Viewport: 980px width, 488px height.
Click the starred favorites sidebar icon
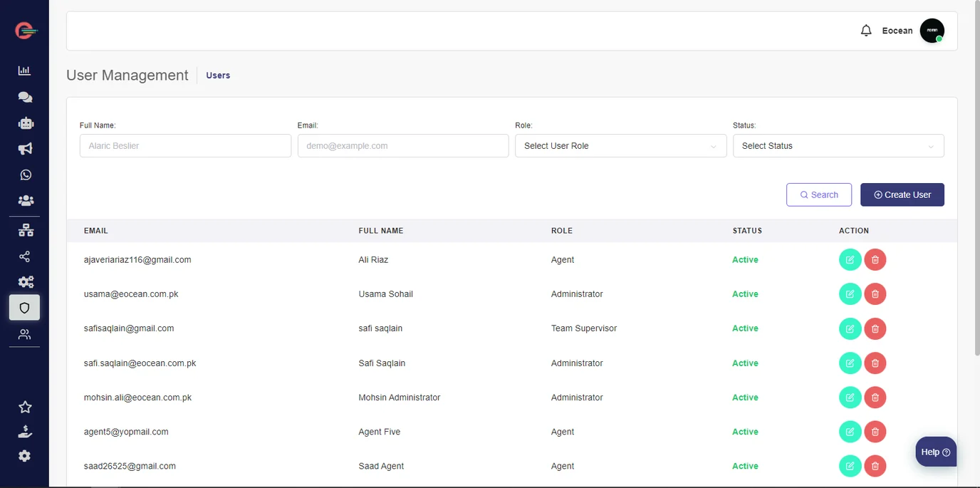point(25,407)
